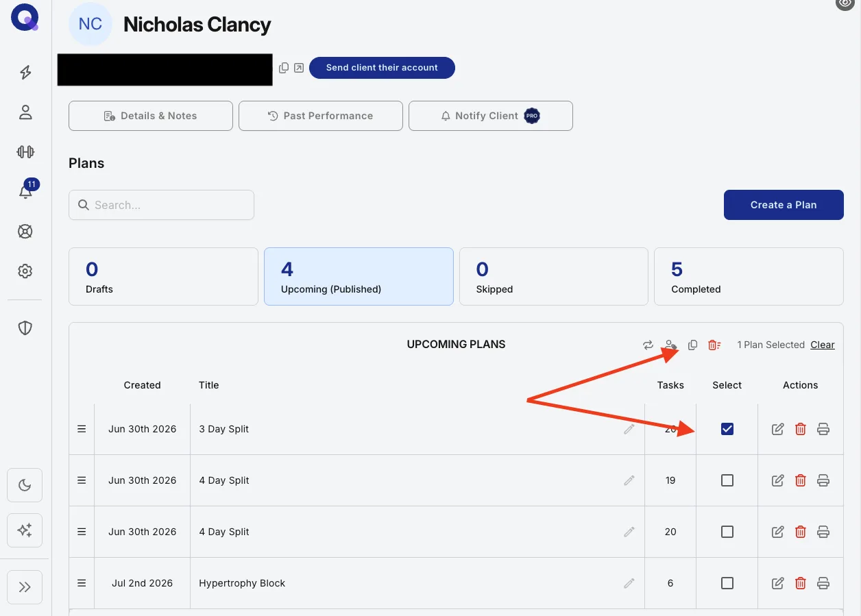The image size is (861, 616).
Task: Click the plan Search field
Action: 161,205
